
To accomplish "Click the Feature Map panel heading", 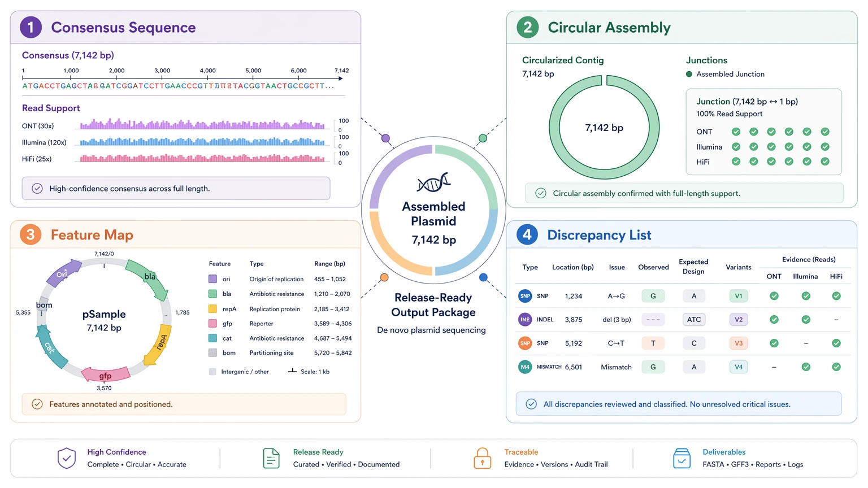I will (x=92, y=234).
